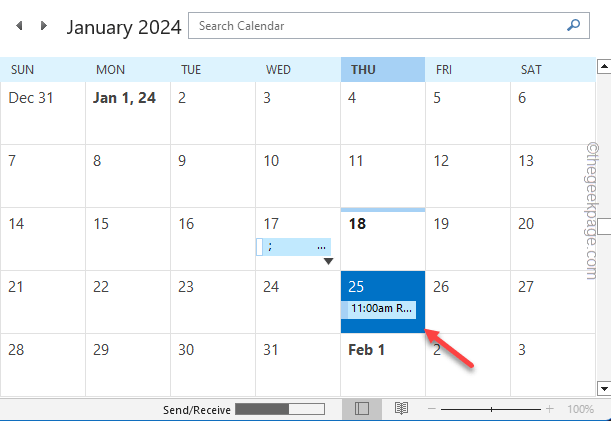The width and height of the screenshot is (611, 421).
Task: Click the search magnifier icon
Action: click(x=573, y=26)
